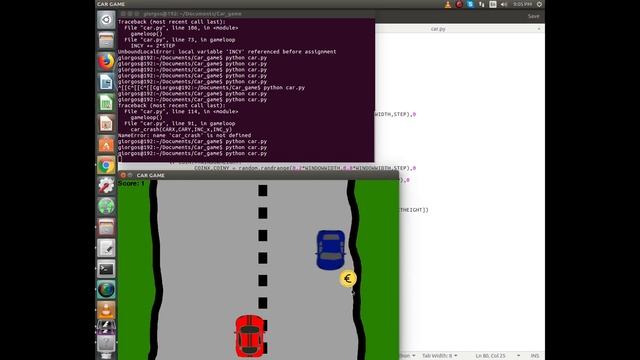Image resolution: width=640 pixels, height=360 pixels.
Task: Open the dark globe icon below Terminal
Action: pos(106,290)
